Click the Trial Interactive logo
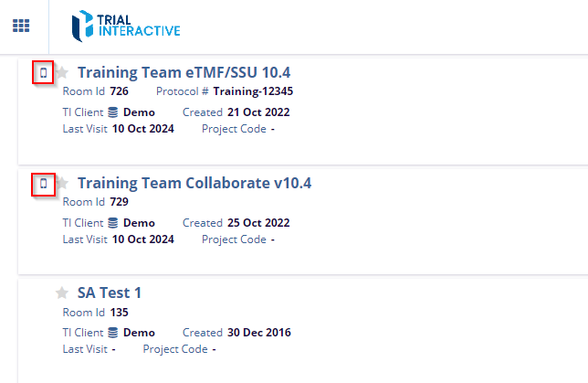The width and height of the screenshot is (588, 383). pyautogui.click(x=126, y=25)
